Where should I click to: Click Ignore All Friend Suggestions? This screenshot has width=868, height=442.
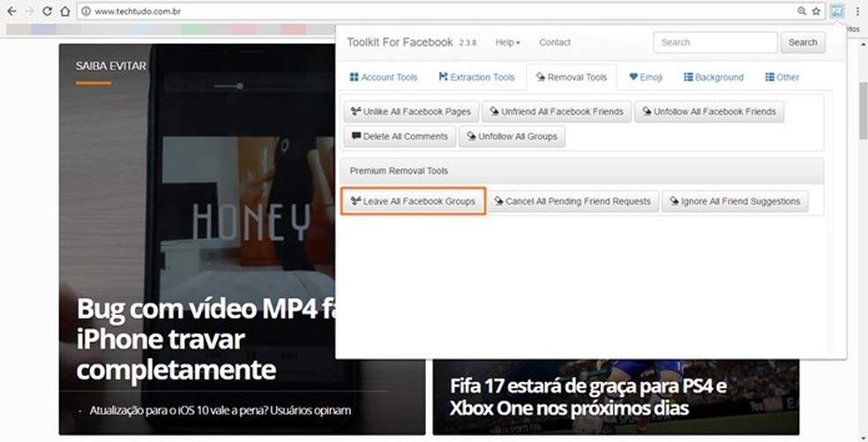(735, 201)
